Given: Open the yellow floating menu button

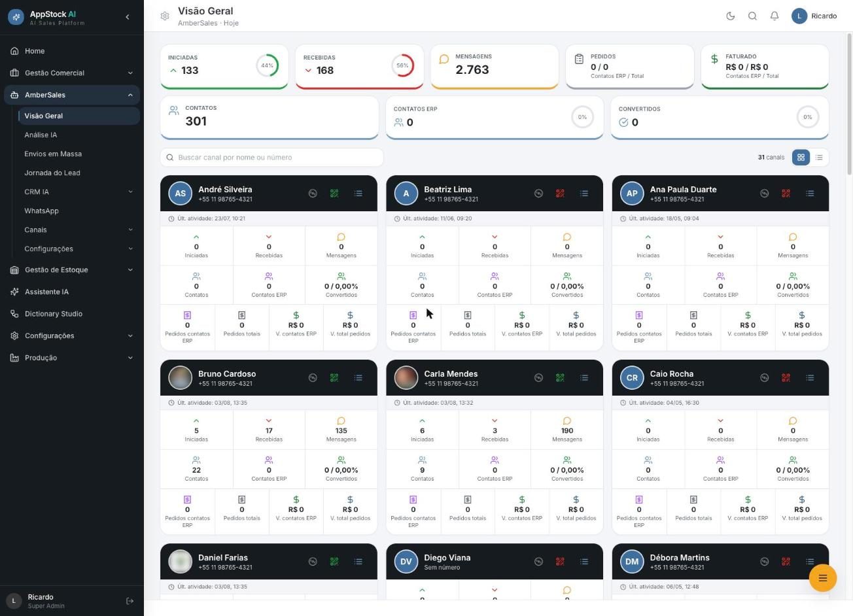Looking at the screenshot, I should (823, 578).
